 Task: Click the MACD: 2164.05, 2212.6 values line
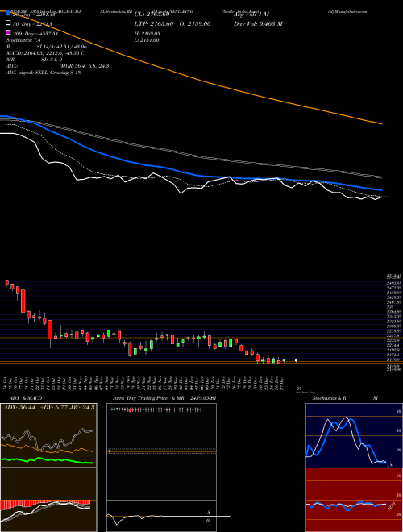[x=45, y=53]
